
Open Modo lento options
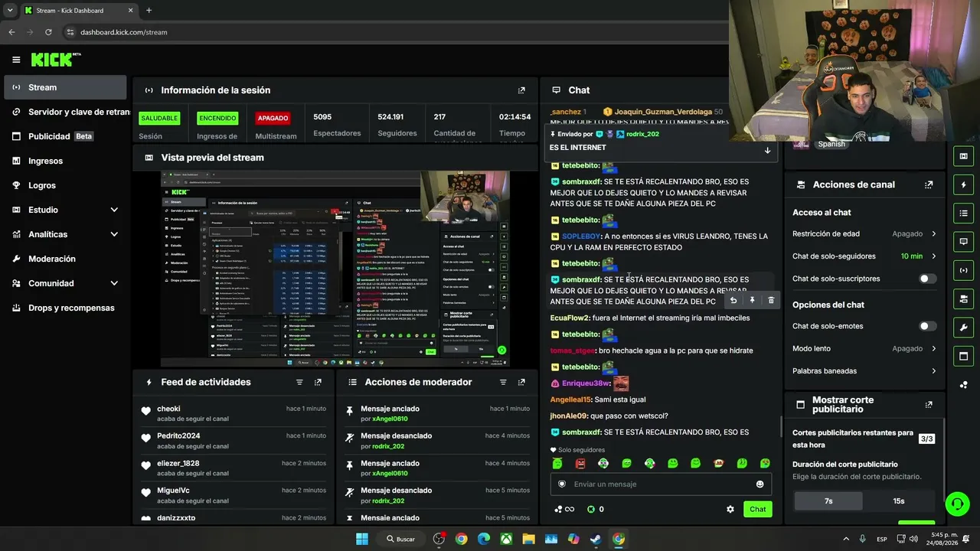click(x=864, y=348)
